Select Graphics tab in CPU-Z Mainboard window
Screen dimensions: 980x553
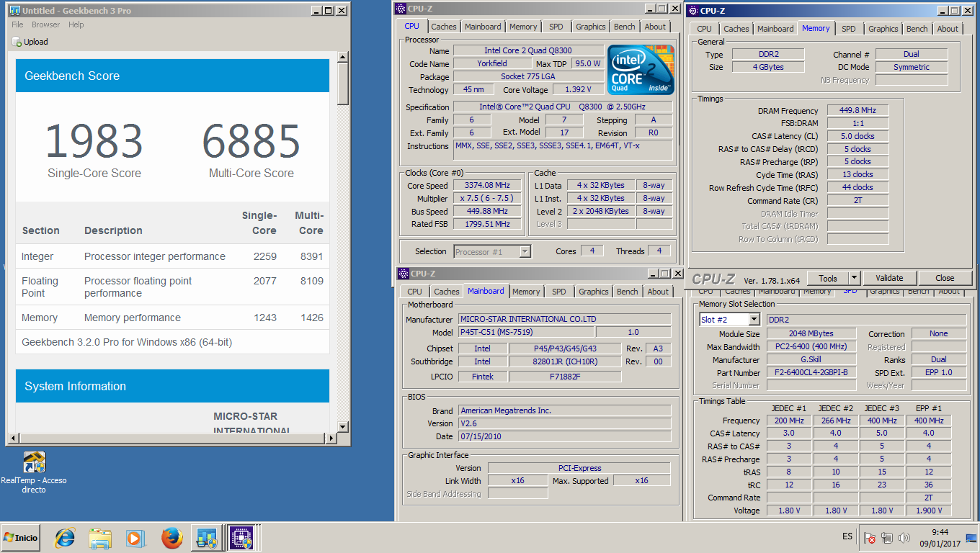(x=594, y=292)
